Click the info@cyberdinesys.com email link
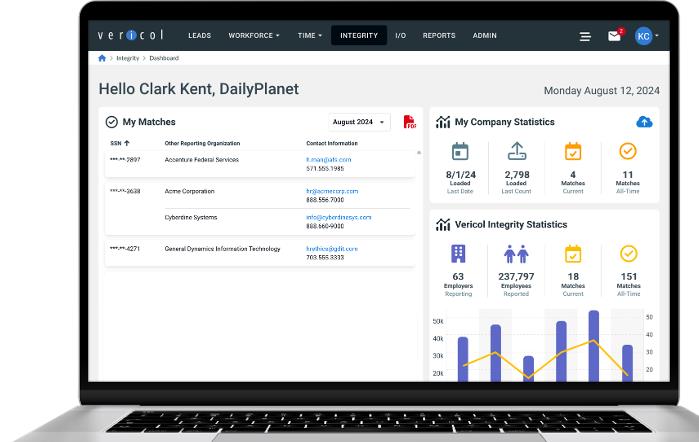The image size is (699, 442). point(338,217)
